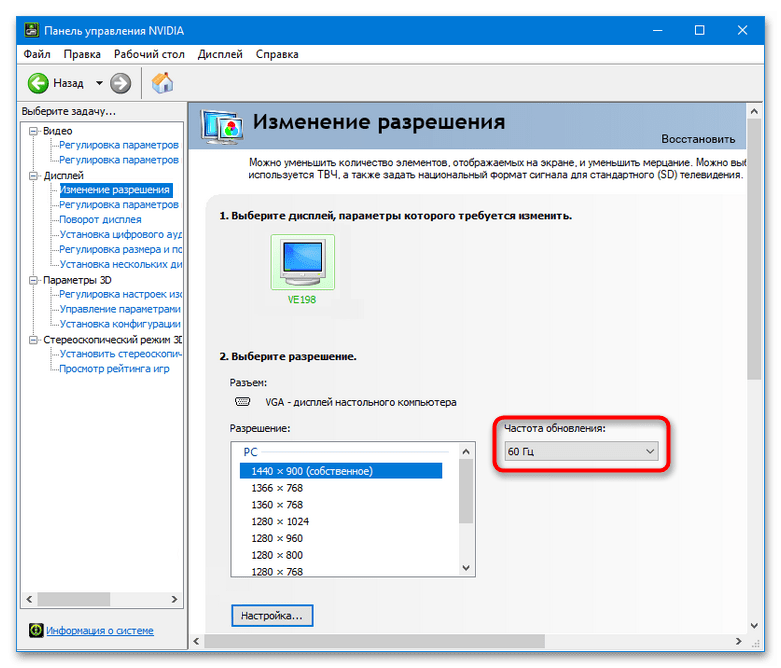Select the VE198 monitor thumbnail
This screenshot has width=781, height=668.
pos(302,262)
